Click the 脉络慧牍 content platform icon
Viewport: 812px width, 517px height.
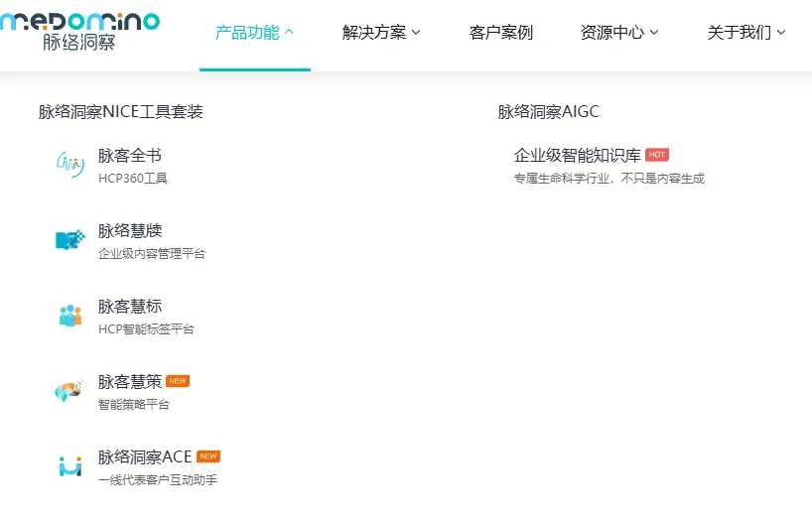click(69, 240)
